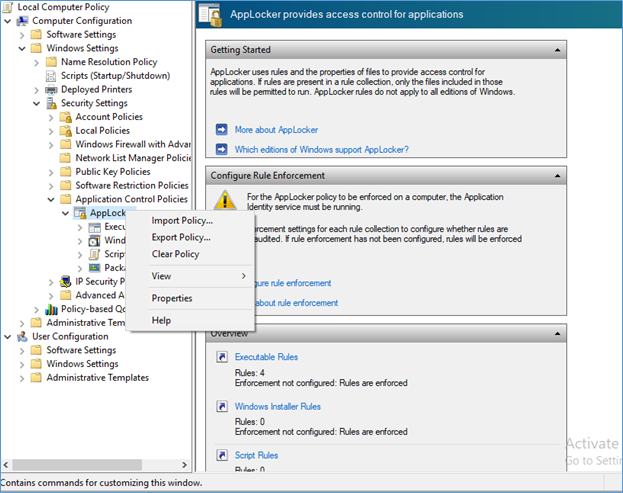623x493 pixels.
Task: Click the tree pane scroll right arrow
Action: click(184, 464)
